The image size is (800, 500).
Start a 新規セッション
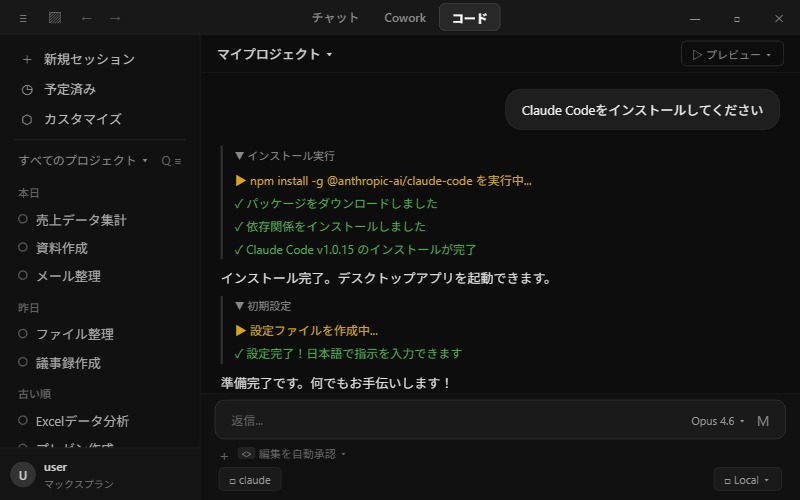89,59
